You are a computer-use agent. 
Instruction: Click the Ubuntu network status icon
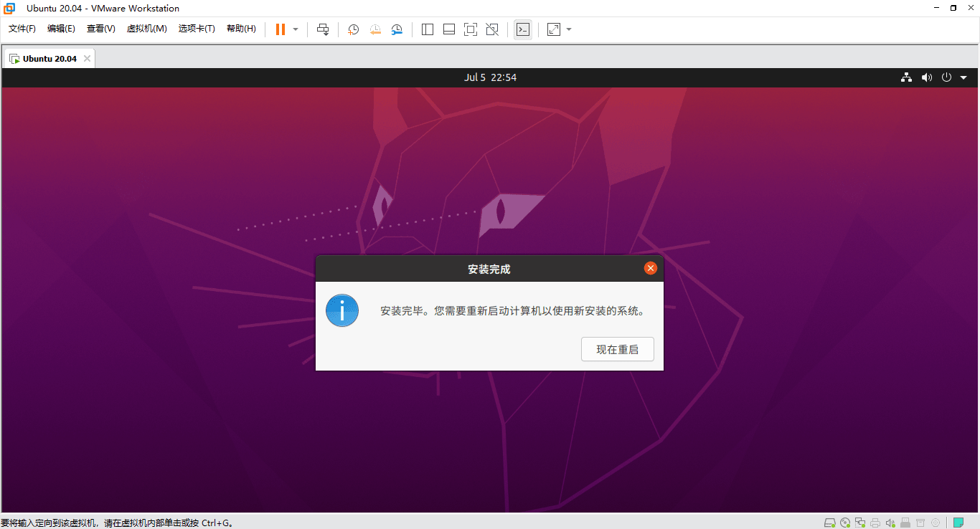(x=907, y=77)
